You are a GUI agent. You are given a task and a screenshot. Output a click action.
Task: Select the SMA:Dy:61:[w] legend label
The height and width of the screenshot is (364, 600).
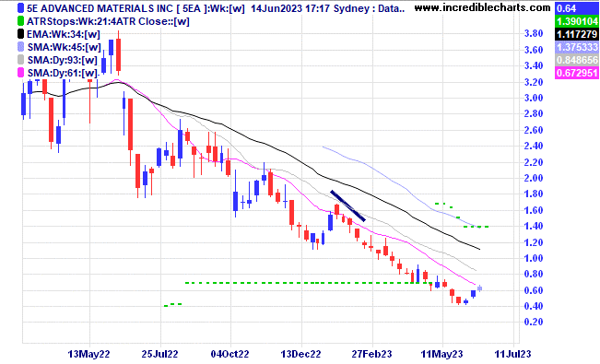tap(62, 73)
